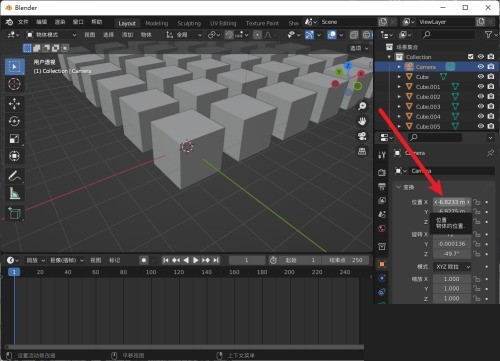Image resolution: width=500 pixels, height=361 pixels.
Task: Toggle auto keying record button
Action: 144,260
